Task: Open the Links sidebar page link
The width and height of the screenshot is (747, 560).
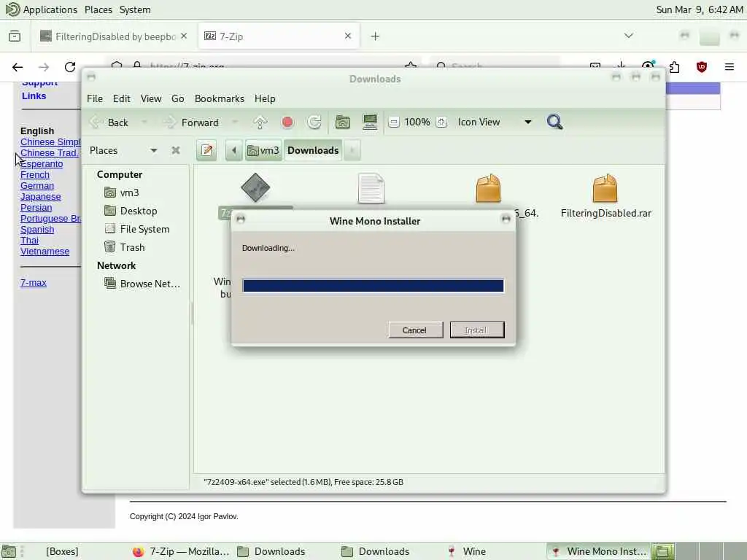Action: (34, 96)
